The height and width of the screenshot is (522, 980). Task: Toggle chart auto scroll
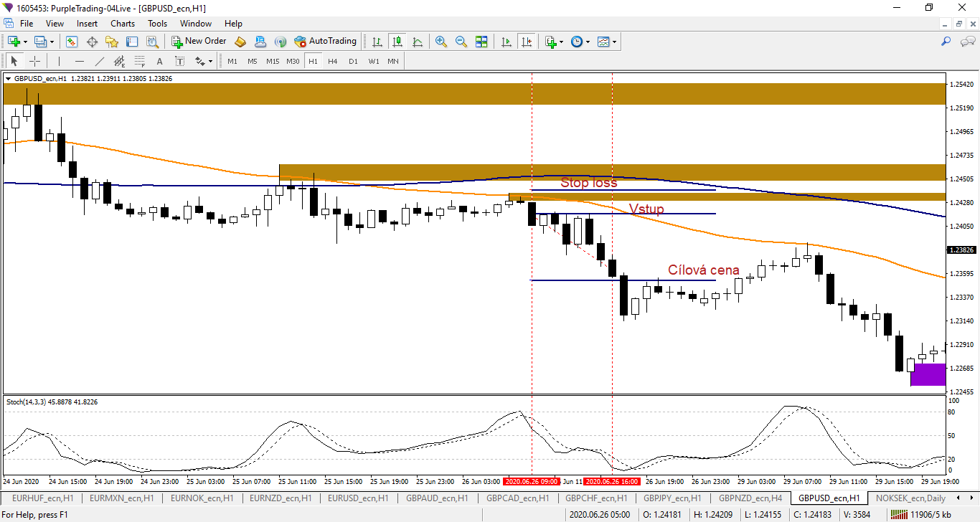point(507,42)
